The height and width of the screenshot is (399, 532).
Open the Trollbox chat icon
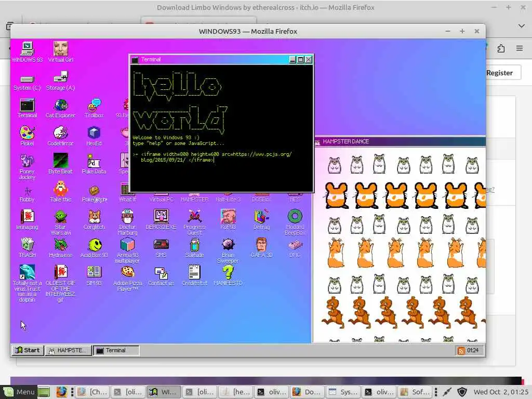coord(94,108)
